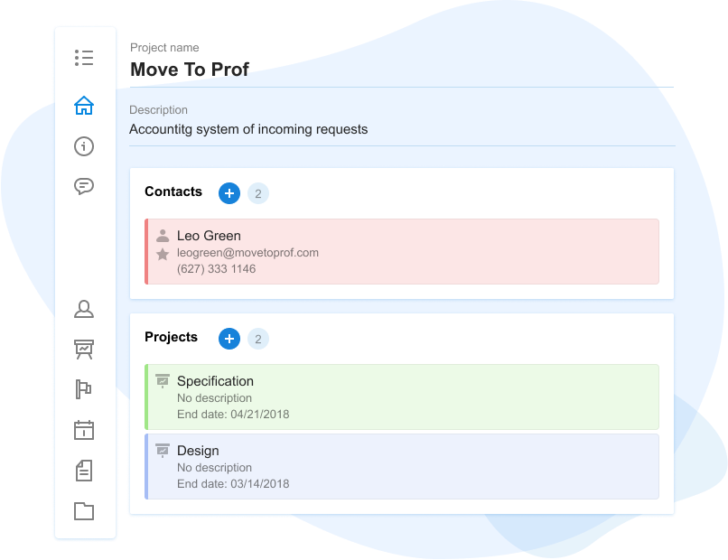Open the flag milestones icon in sidebar
This screenshot has width=728, height=560.
point(84,389)
